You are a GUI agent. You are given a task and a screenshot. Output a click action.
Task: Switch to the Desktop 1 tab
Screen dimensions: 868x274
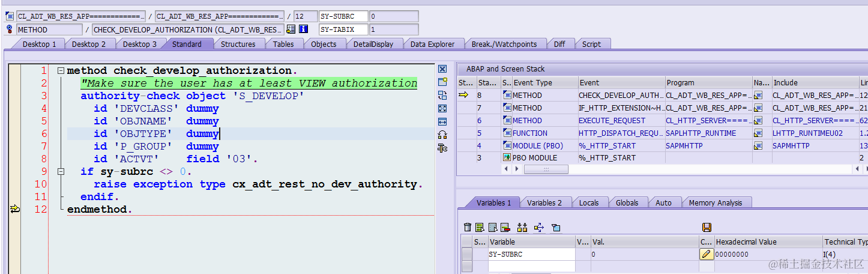39,44
